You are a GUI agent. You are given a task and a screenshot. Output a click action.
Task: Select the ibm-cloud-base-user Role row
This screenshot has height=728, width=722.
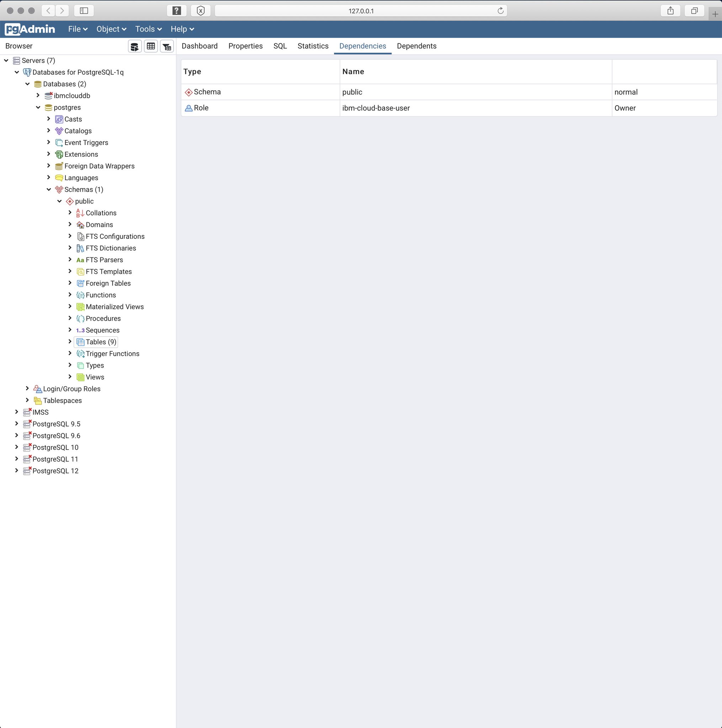click(376, 108)
